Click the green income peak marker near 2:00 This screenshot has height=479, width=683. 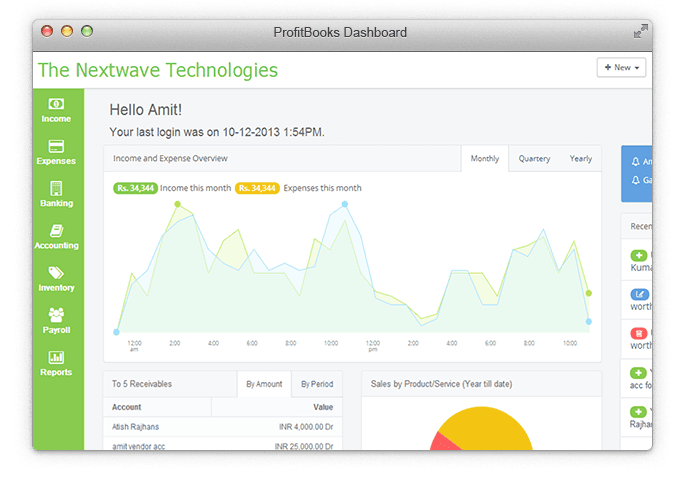pos(177,204)
